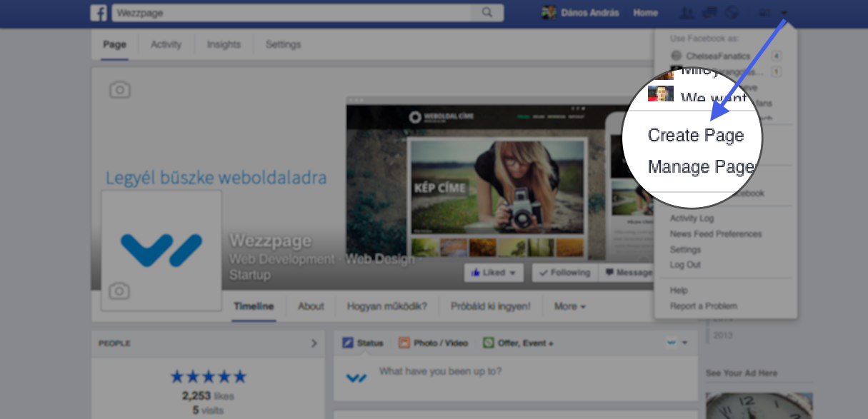Viewport: 868px width, 419px height.
Task: Switch to the Page tab
Action: pyautogui.click(x=114, y=44)
